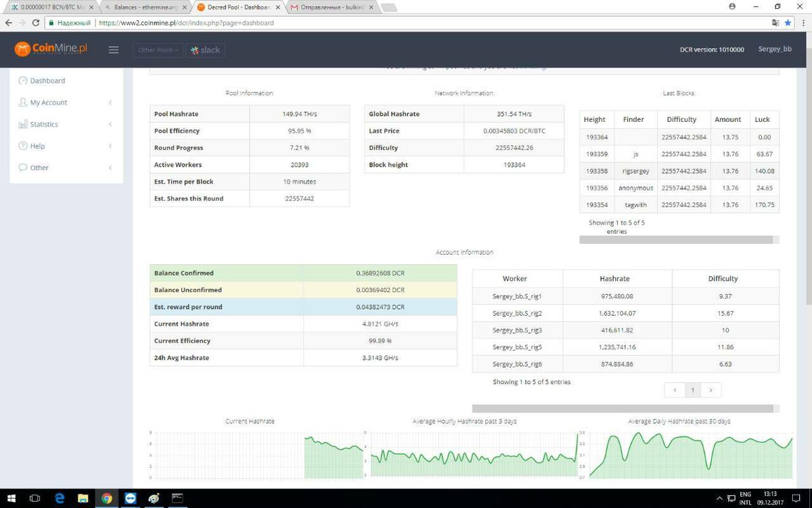The height and width of the screenshot is (508, 812).
Task: Open Chrome three-dot menu
Action: pyautogui.click(x=803, y=22)
